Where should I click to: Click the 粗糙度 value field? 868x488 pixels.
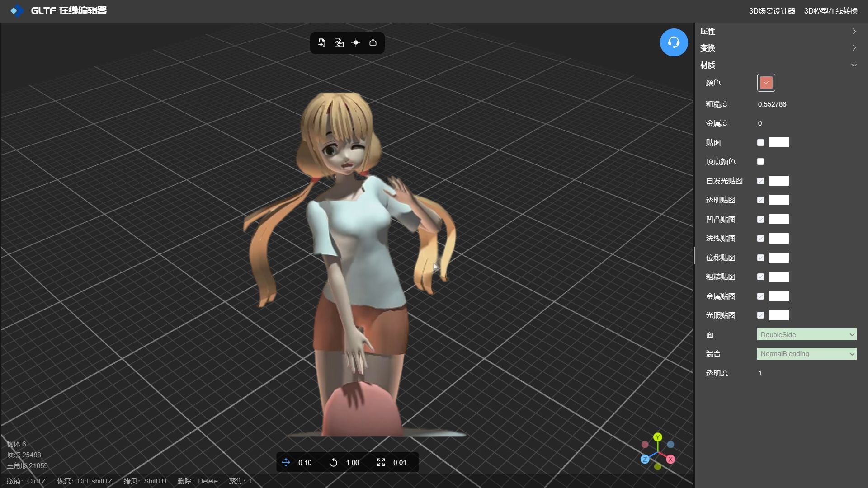point(772,104)
